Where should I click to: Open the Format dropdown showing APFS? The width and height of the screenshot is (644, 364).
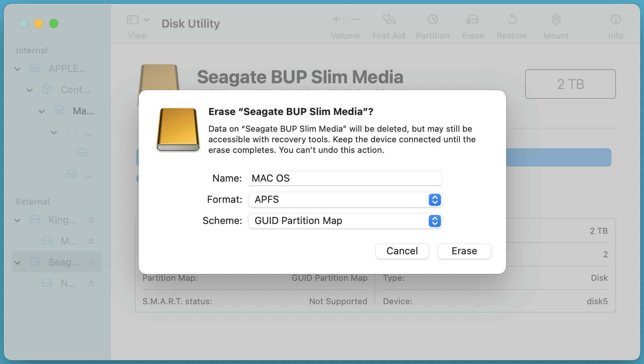(345, 200)
